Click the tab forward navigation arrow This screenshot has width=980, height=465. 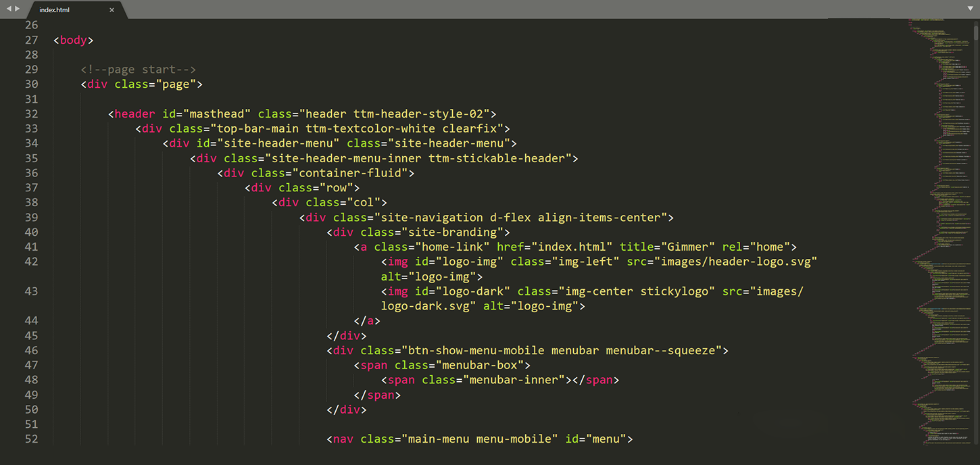(18, 8)
